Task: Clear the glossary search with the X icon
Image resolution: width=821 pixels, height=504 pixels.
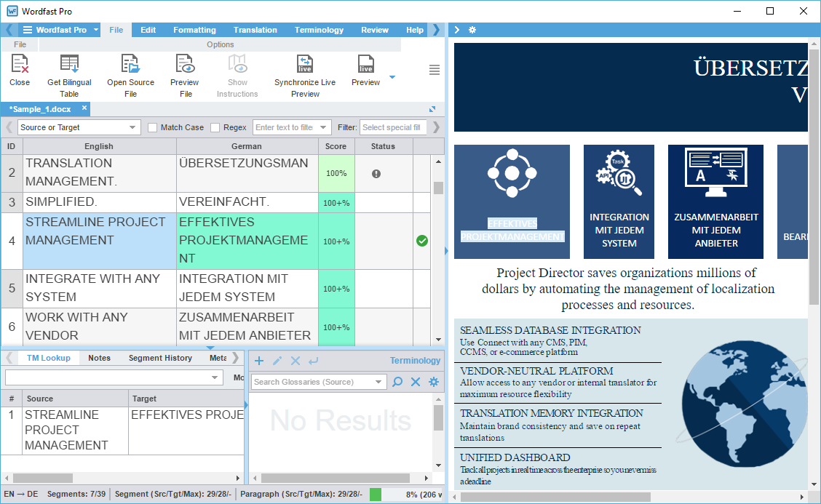Action: tap(416, 382)
